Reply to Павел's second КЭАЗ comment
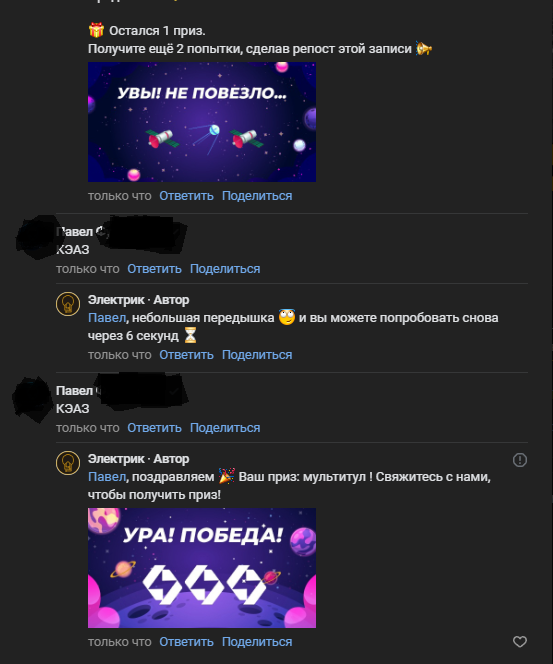The width and height of the screenshot is (553, 664). tap(154, 428)
